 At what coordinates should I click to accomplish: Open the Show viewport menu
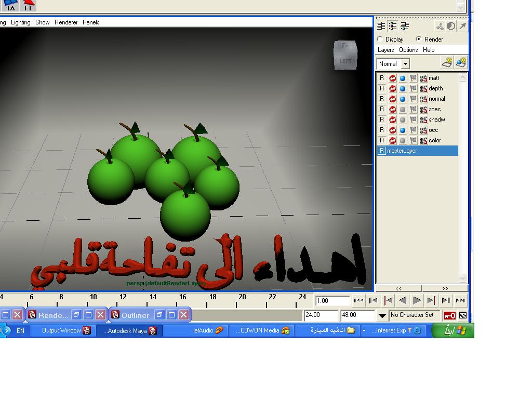click(43, 22)
